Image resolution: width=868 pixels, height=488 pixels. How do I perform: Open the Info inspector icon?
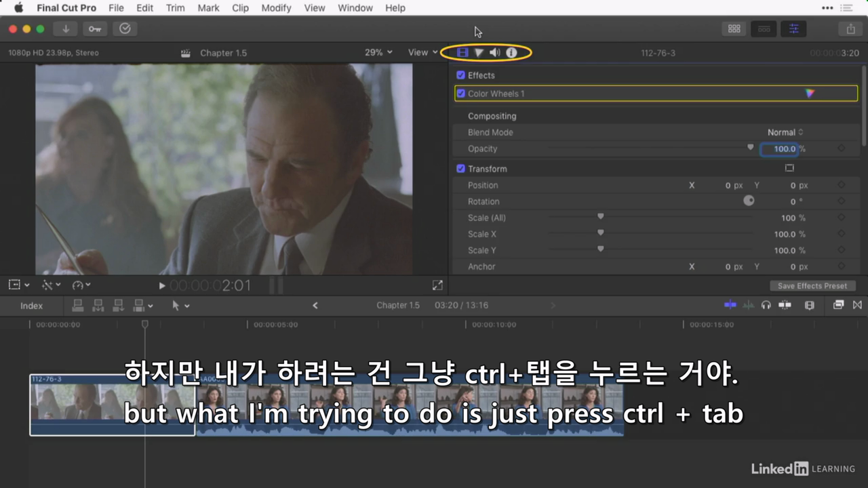pos(511,52)
